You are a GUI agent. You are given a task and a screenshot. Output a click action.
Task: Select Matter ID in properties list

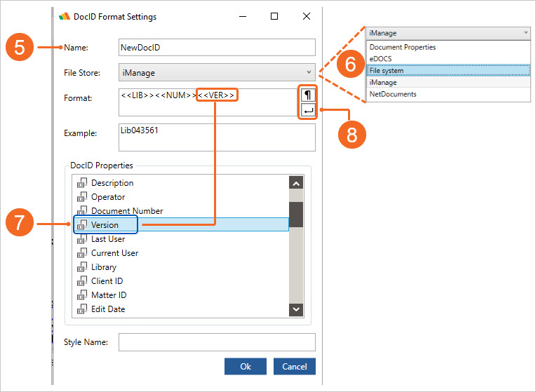(x=180, y=295)
